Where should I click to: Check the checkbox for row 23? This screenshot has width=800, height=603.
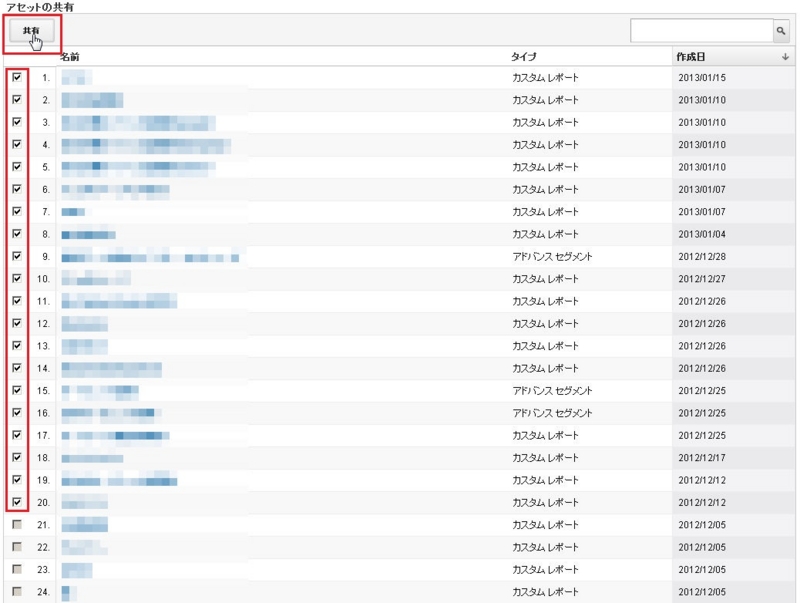(17, 569)
